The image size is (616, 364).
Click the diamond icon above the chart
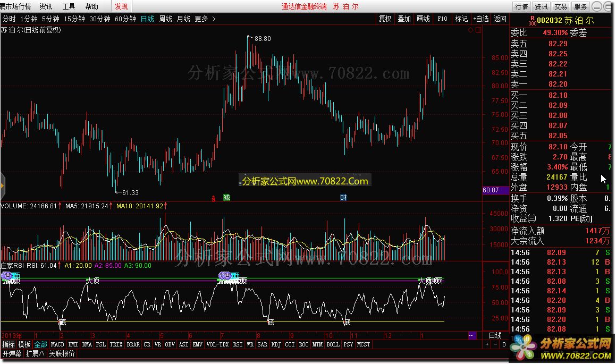click(x=470, y=30)
